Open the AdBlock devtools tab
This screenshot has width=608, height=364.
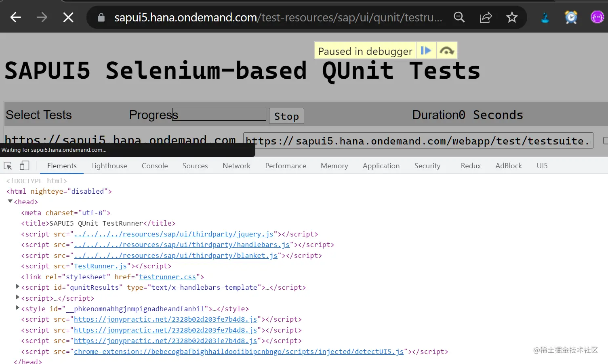pos(509,166)
